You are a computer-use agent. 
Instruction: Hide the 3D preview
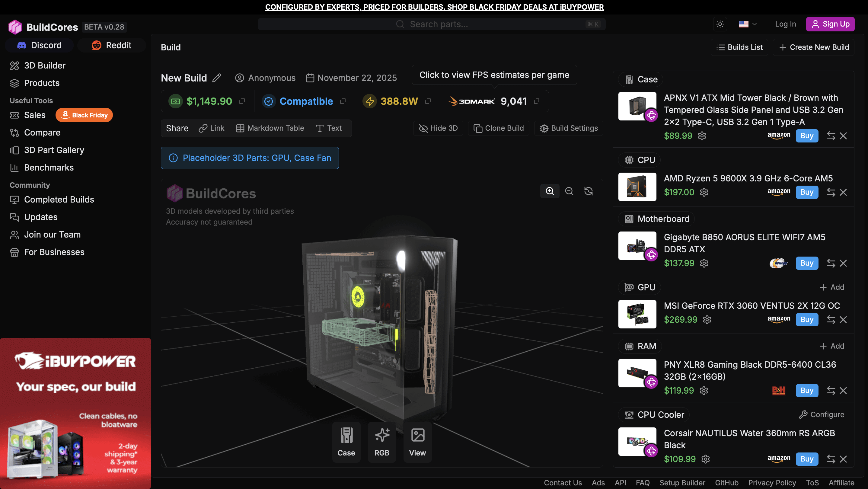(438, 128)
